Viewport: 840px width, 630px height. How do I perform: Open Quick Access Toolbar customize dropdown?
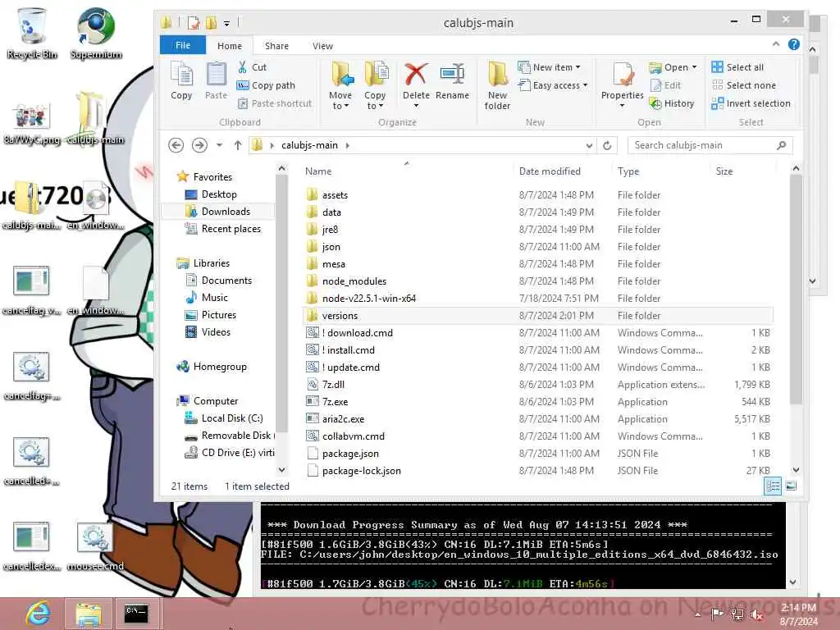pos(226,23)
